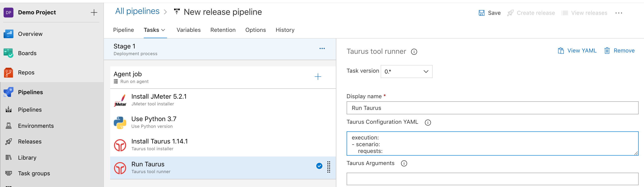
Task: Focus the Taurus Arguments input field
Action: [x=492, y=179]
